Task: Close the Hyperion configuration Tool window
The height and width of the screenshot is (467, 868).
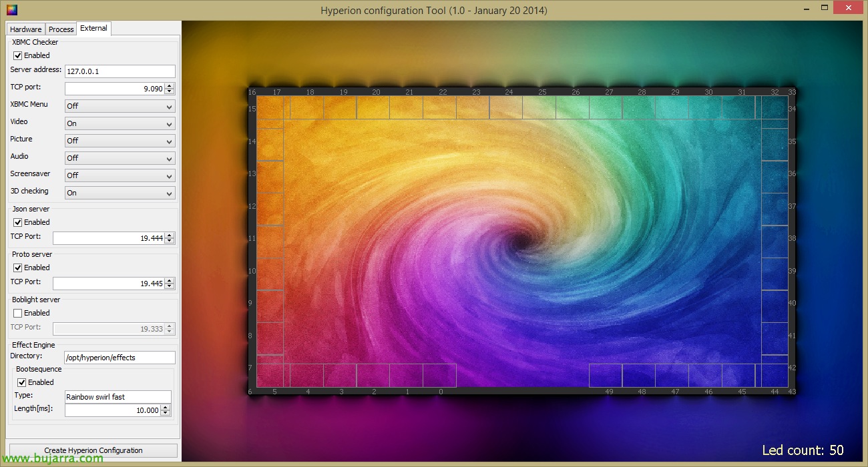Action: (x=847, y=8)
